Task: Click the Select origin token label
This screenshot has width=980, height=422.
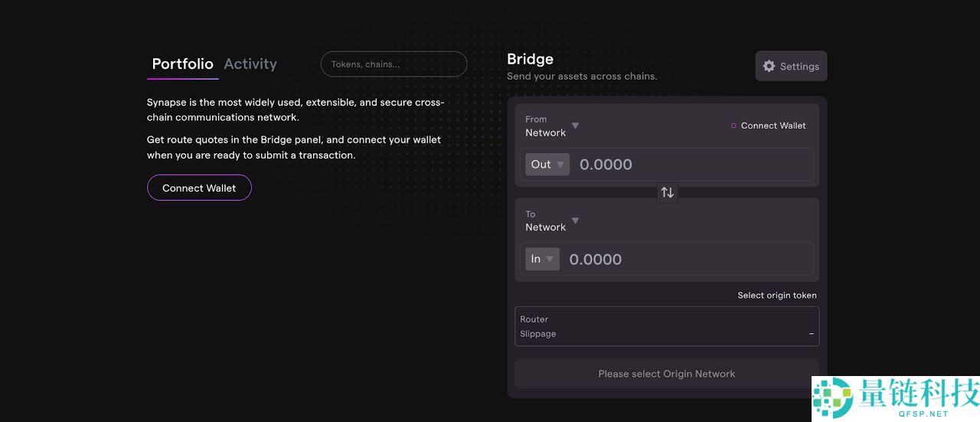Action: 776,296
